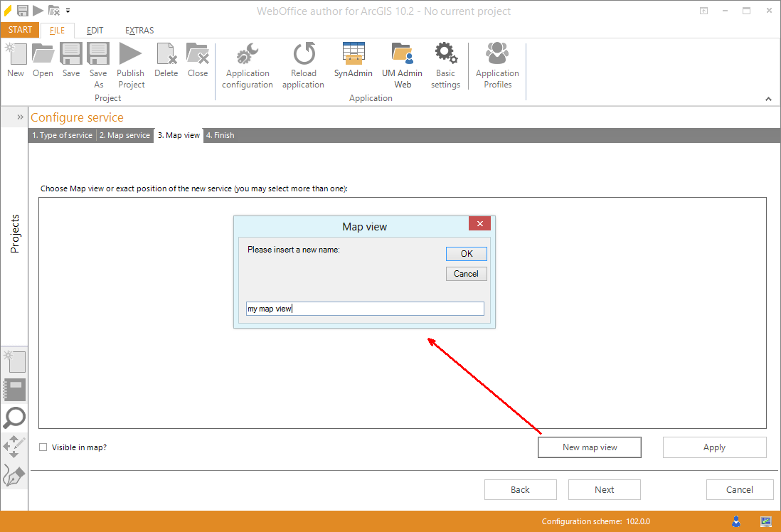This screenshot has height=532, width=781.
Task: Open the quick access toolbar dropdown
Action: tap(68, 10)
